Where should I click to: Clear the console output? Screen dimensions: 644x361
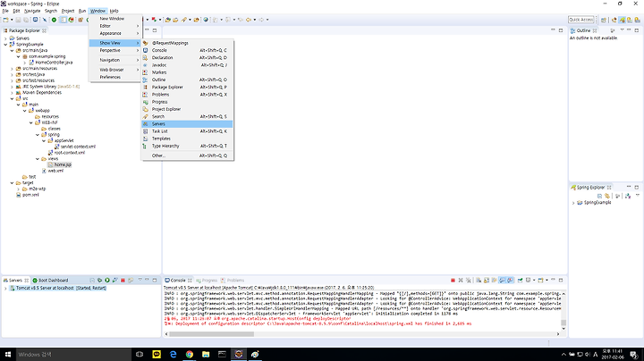click(479, 281)
